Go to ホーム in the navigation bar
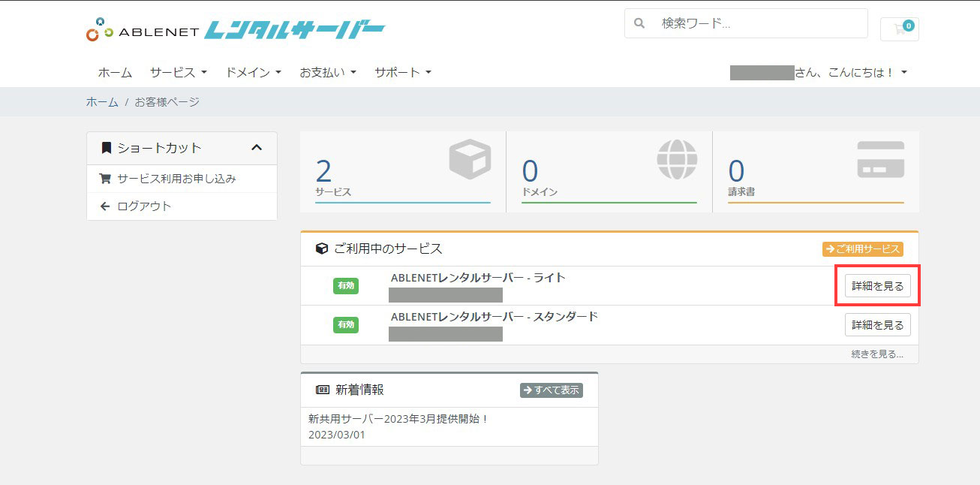Viewport: 980px width, 485px height. (x=115, y=73)
